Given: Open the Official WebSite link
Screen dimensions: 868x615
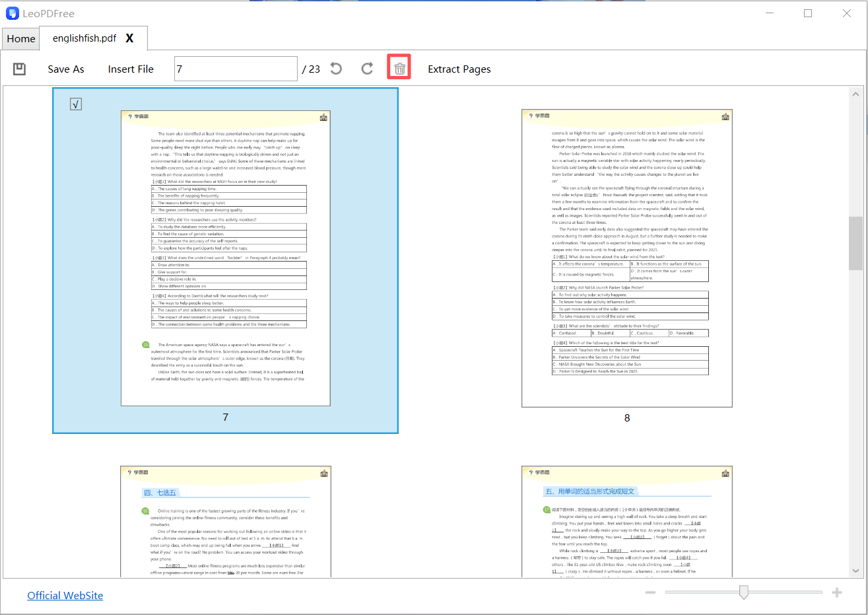Looking at the screenshot, I should (x=65, y=595).
